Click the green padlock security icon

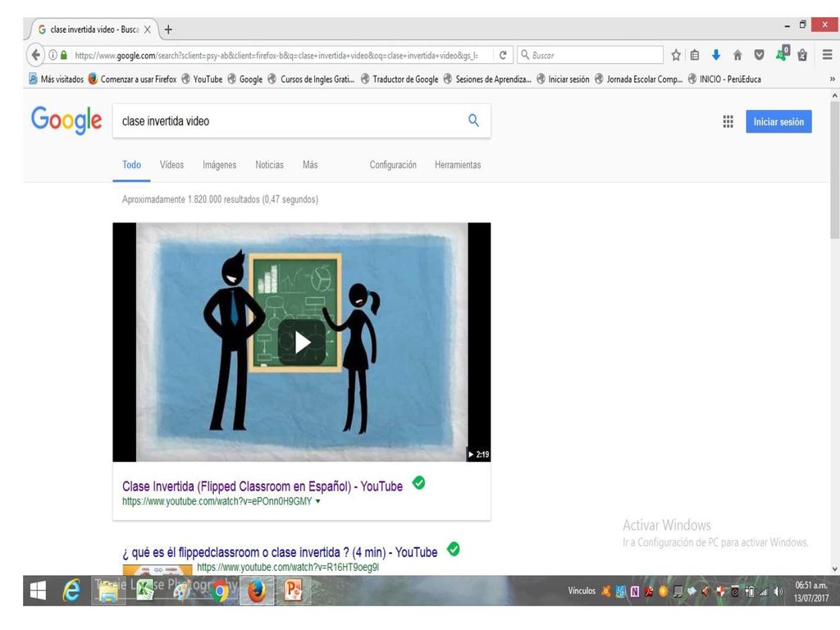[x=64, y=55]
